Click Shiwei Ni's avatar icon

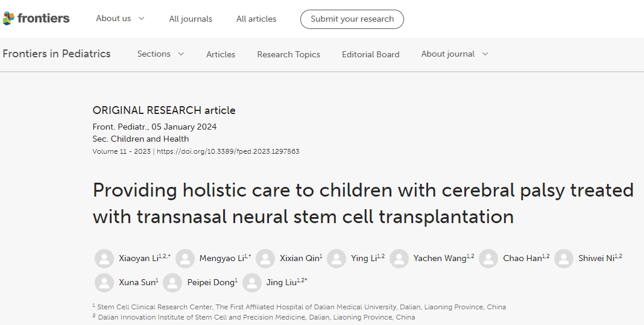pyautogui.click(x=564, y=259)
